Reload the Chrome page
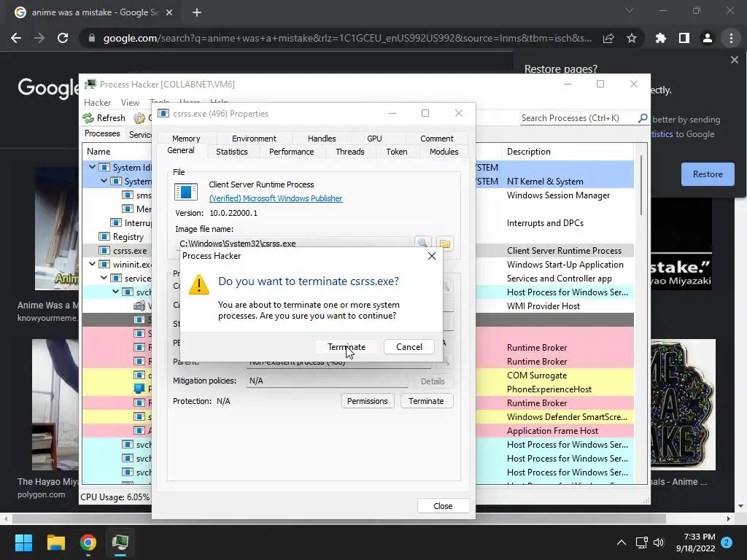Viewport: 747px width, 560px height. coord(63,38)
